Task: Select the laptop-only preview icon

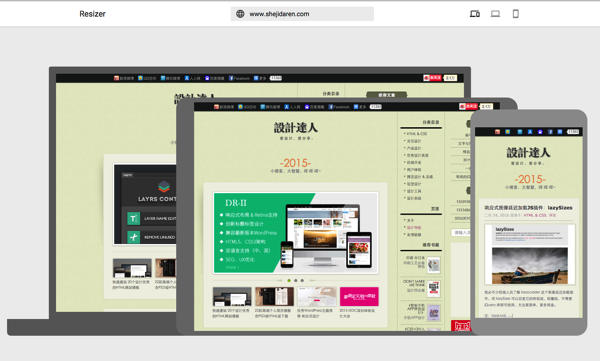Action: point(496,14)
